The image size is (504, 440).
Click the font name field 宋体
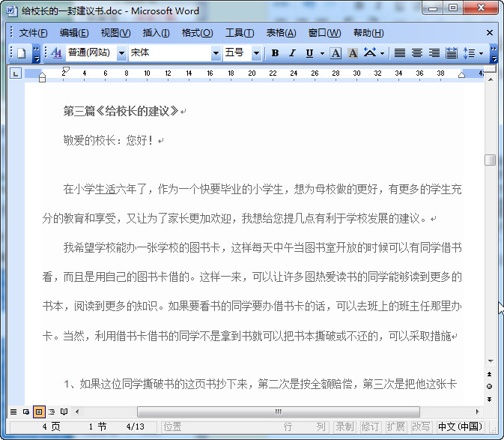coord(170,52)
